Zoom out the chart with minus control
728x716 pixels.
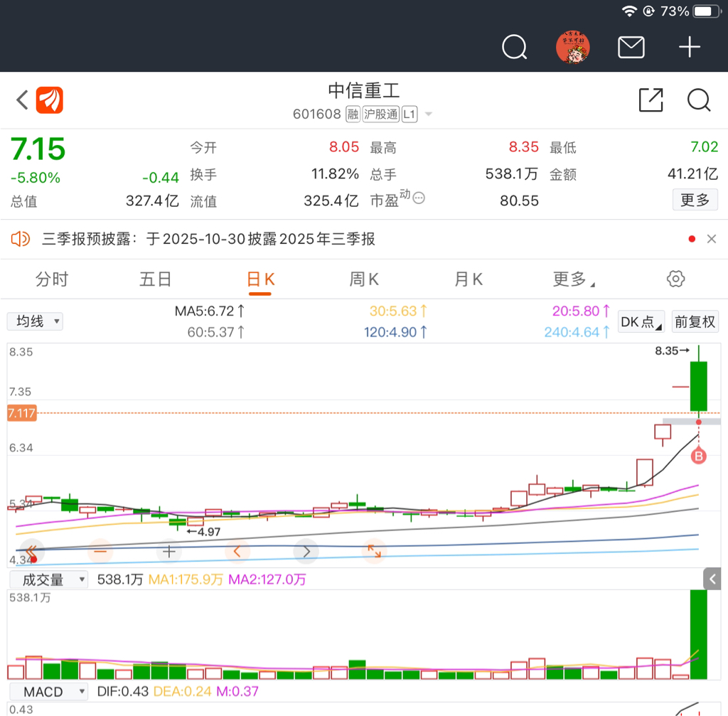point(100,552)
